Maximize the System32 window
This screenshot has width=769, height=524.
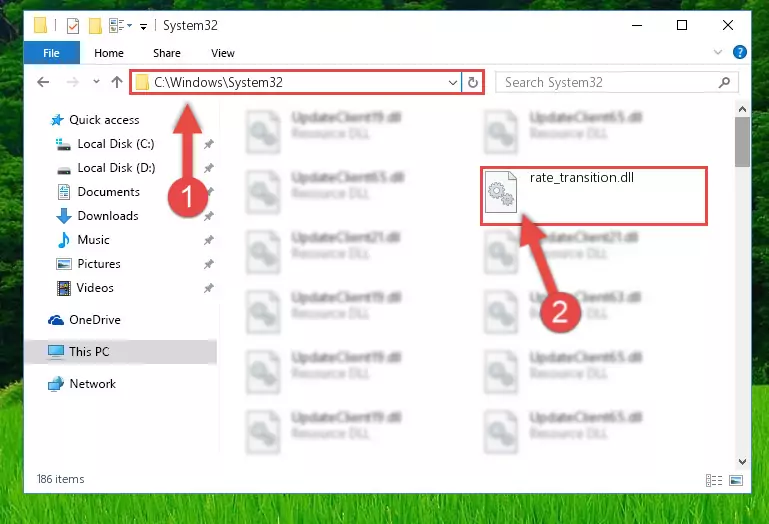[682, 26]
